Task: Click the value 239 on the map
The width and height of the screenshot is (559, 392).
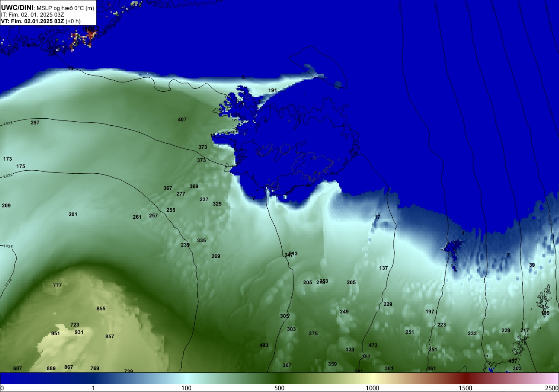Action: [x=185, y=245]
